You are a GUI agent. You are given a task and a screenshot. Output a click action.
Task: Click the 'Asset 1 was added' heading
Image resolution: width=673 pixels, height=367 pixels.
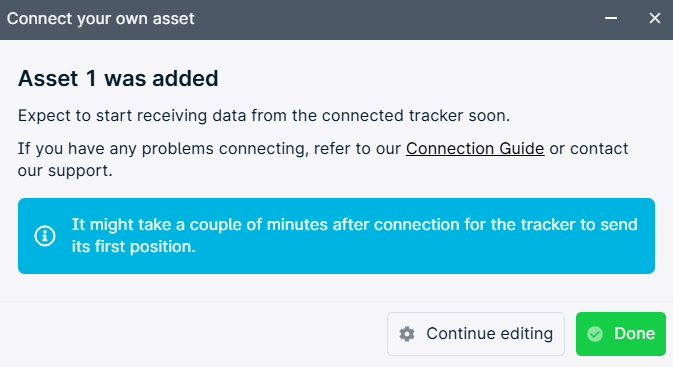point(118,79)
